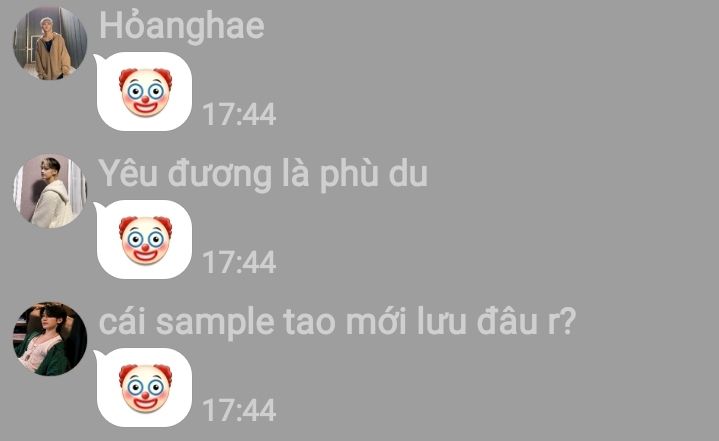719x441 pixels.
Task: Click 17:44 timestamp under 'Yêu đương là phù du'
Action: (239, 262)
